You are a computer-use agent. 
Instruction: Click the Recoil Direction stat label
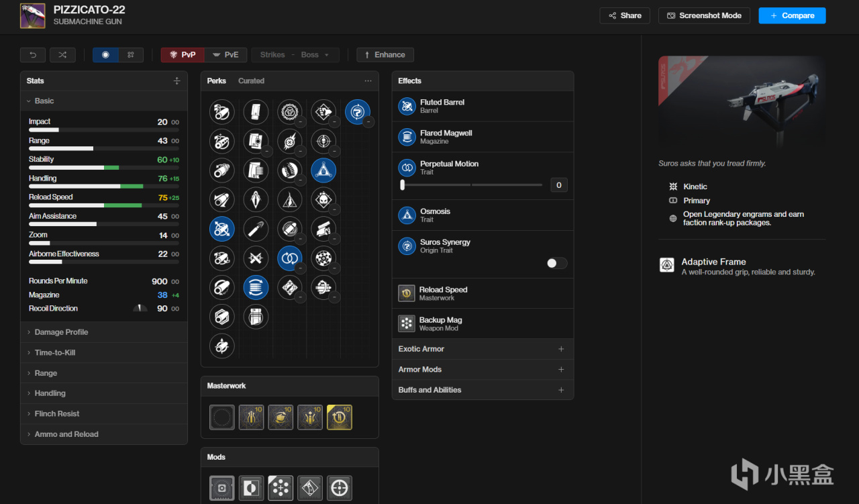[x=53, y=309]
